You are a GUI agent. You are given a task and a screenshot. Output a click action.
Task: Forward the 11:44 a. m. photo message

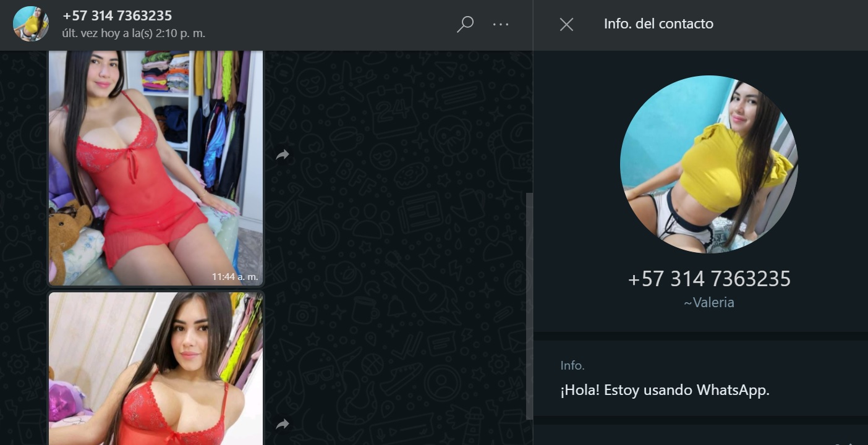[x=283, y=155]
